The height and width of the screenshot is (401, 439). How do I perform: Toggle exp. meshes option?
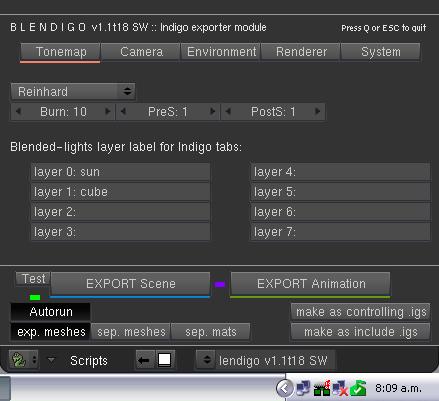point(50,332)
